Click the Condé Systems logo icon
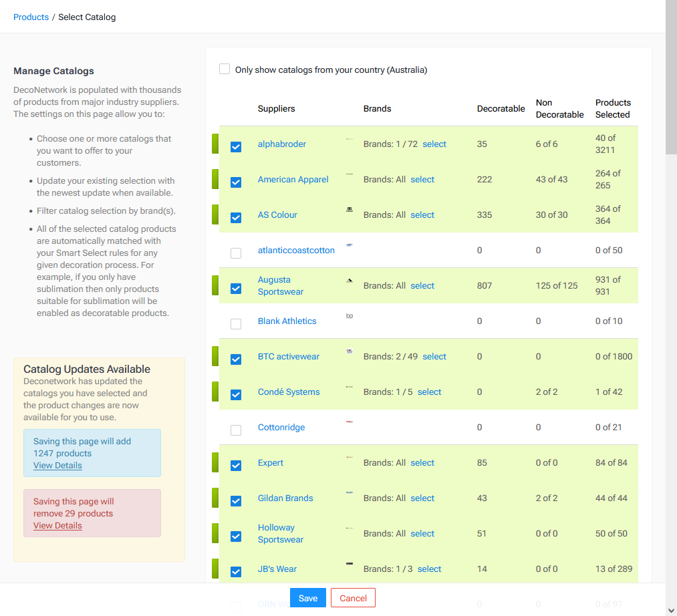Image resolution: width=677 pixels, height=616 pixels. tap(350, 387)
